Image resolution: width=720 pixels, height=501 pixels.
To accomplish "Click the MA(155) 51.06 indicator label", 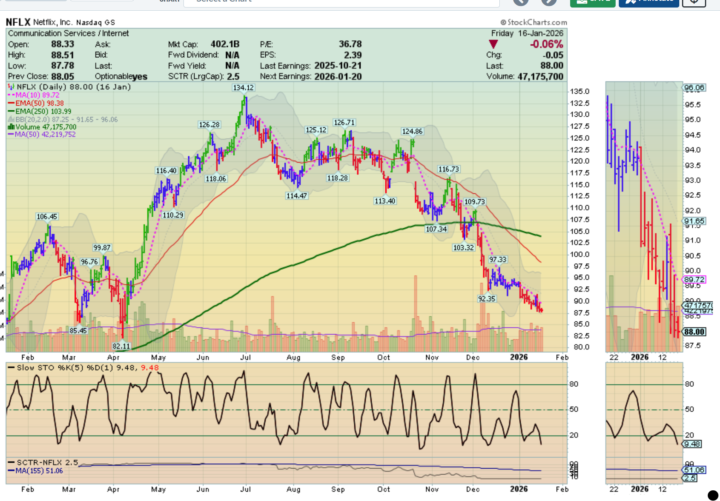I will pos(35,470).
